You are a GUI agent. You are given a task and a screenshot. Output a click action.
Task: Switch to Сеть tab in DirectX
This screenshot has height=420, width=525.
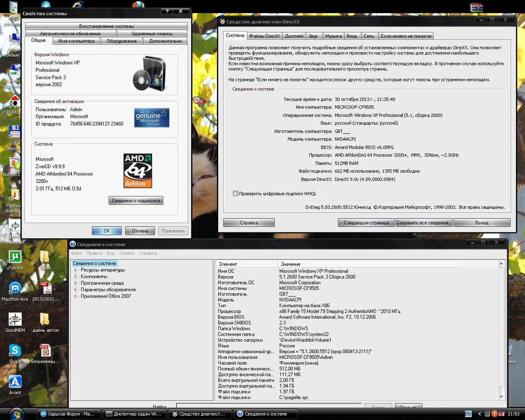tap(369, 36)
